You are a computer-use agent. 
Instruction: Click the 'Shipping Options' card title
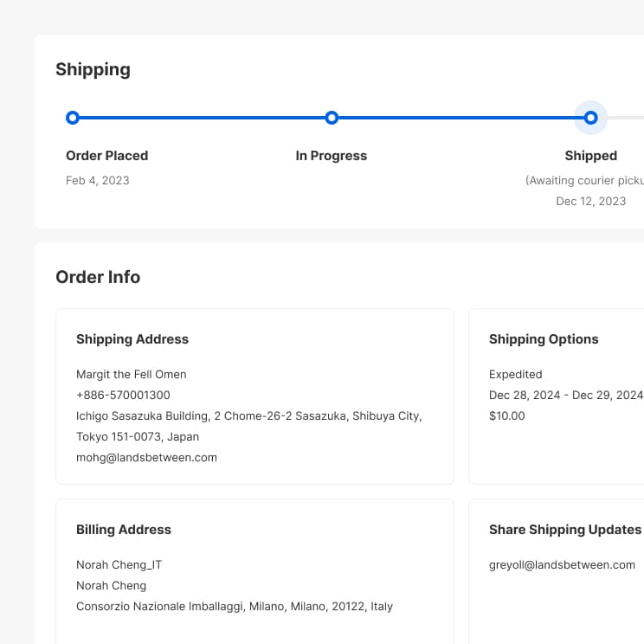544,339
